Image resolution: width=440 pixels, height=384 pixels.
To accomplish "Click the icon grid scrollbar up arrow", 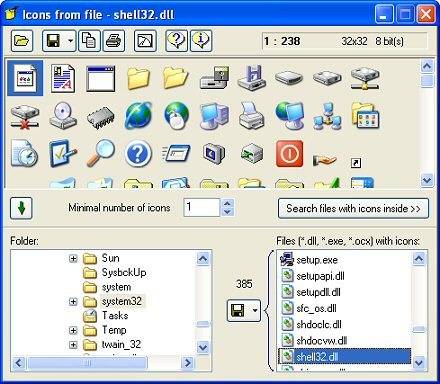I will [427, 66].
